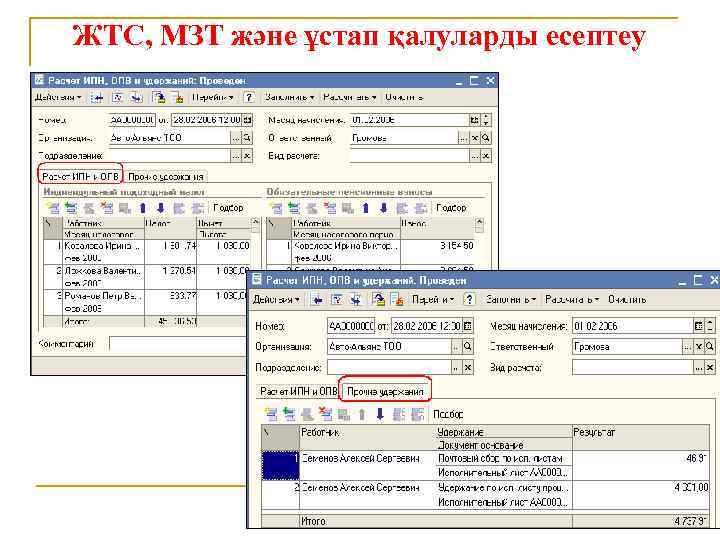Open Рассчитать dropdown in the back window

350,97
